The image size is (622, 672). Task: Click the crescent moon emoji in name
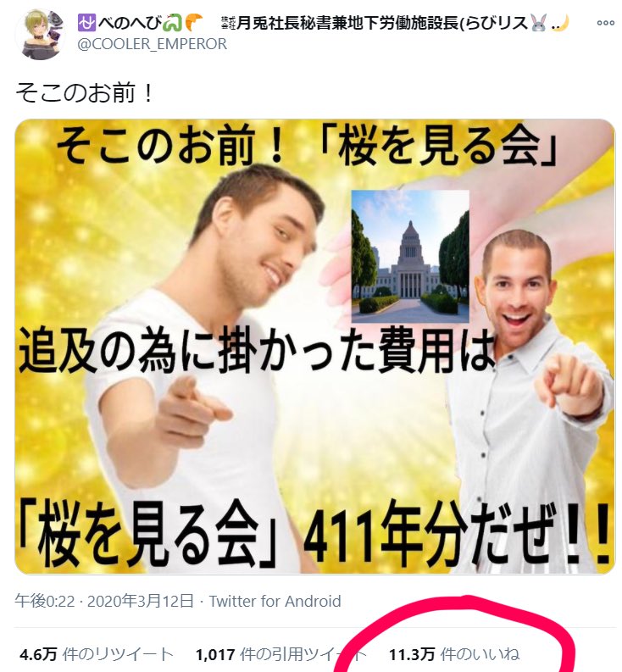(x=564, y=23)
